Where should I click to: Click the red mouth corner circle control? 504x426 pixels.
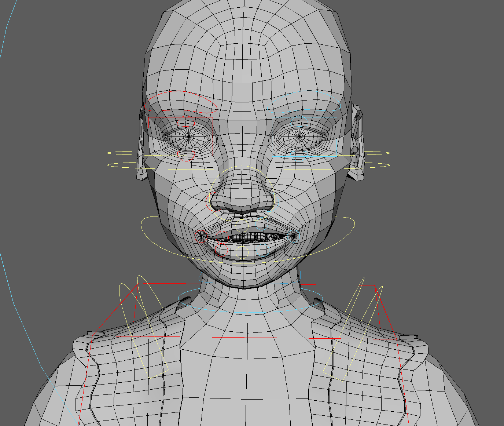201,237
